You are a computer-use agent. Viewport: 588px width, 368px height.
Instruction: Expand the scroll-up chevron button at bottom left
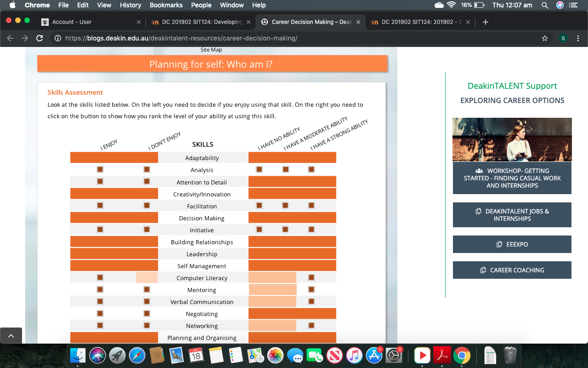pyautogui.click(x=11, y=336)
